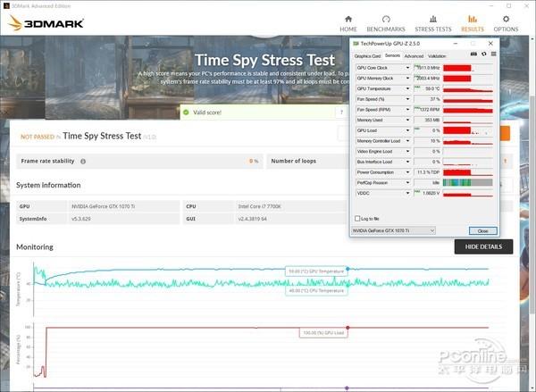536x392 pixels.
Task: Open the GPU-Z hamburger menu icon
Action: click(x=494, y=54)
